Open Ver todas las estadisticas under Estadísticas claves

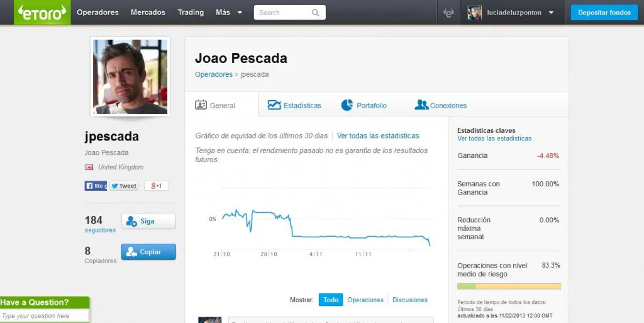[494, 139]
